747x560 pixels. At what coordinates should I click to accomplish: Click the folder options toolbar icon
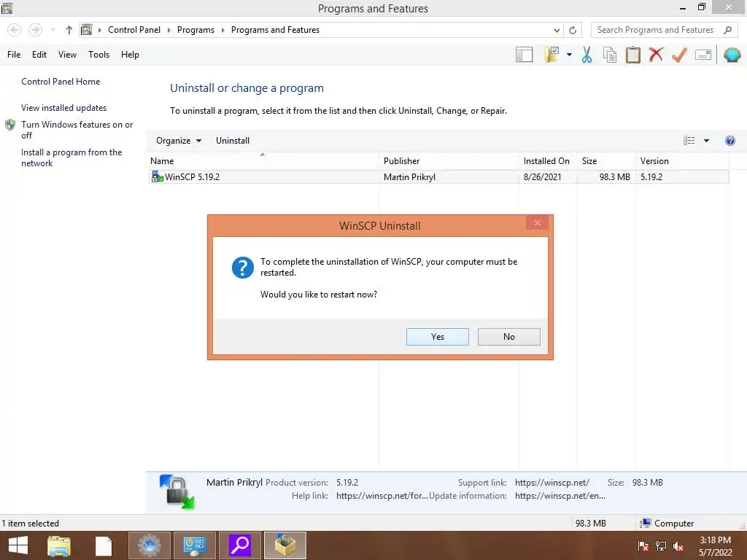(x=551, y=55)
